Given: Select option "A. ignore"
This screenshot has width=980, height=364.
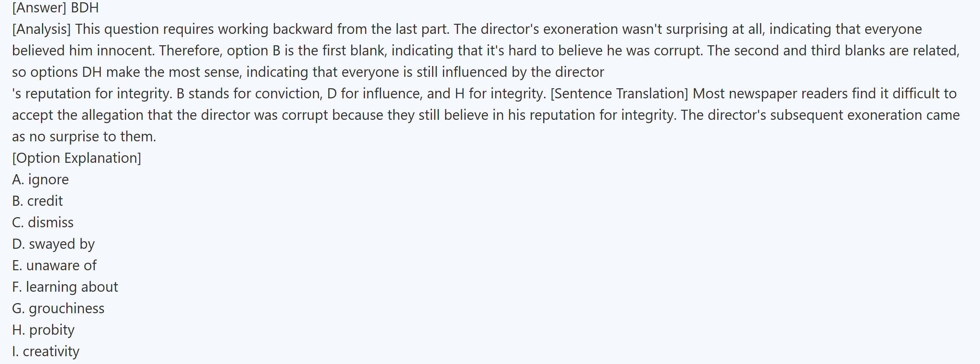Looking at the screenshot, I should coord(40,179).
